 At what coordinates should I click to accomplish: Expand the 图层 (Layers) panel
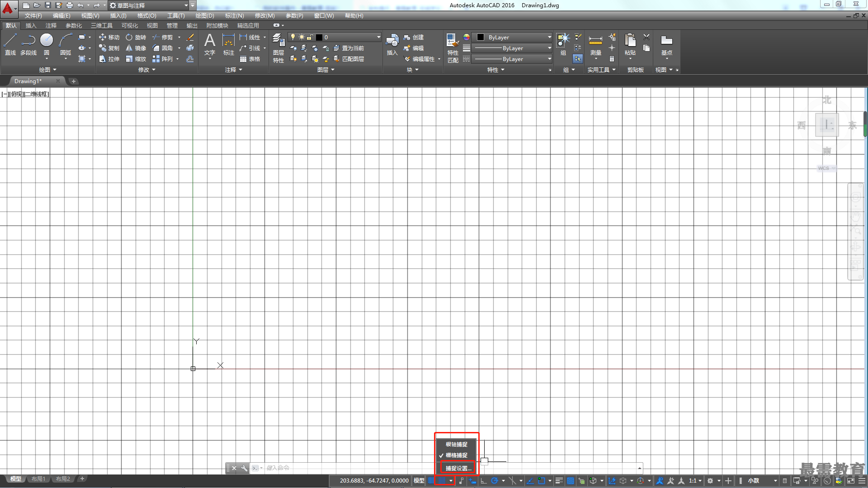[325, 70]
